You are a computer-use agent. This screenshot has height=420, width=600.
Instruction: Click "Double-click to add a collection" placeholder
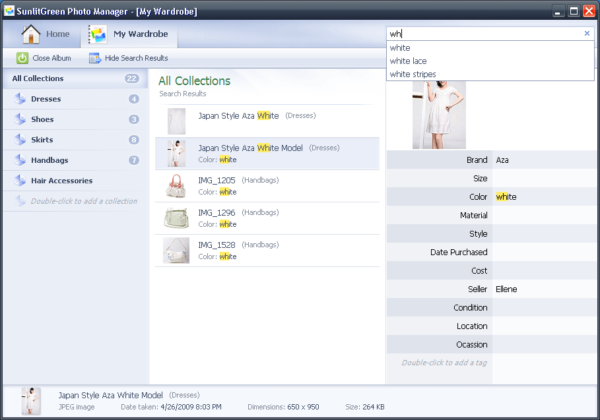83,201
